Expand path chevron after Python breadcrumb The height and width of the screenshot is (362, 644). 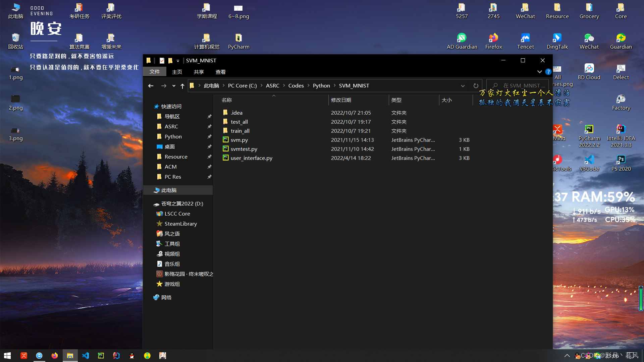334,86
